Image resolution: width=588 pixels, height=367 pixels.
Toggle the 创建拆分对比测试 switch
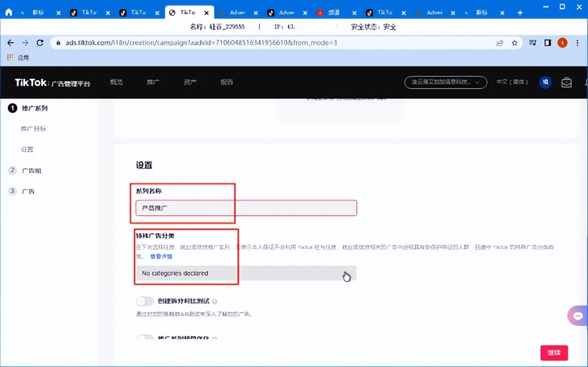[x=145, y=301]
